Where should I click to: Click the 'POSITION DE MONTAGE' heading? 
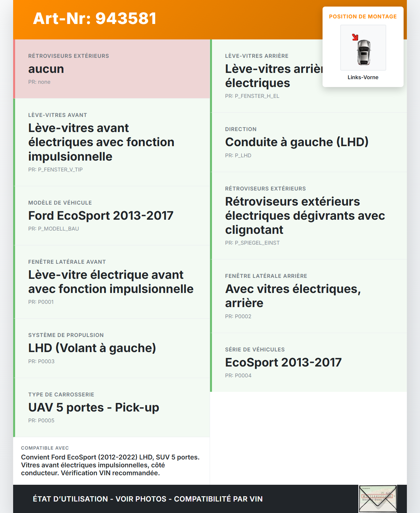[x=363, y=16]
